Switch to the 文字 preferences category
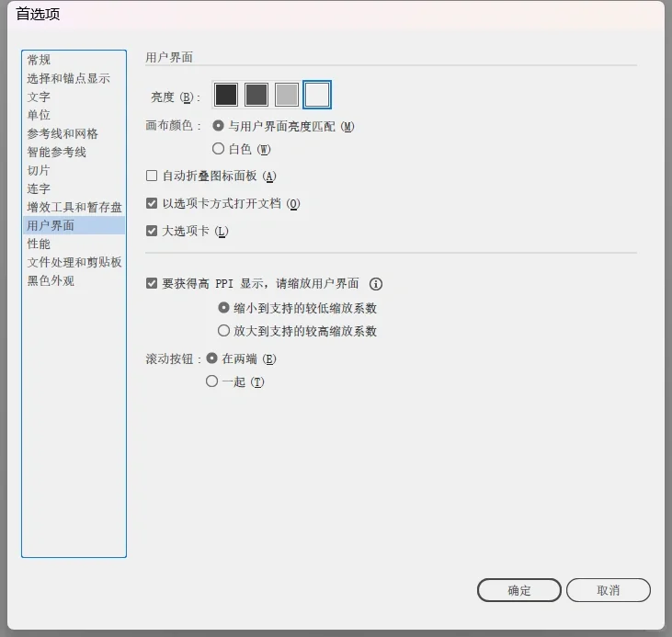This screenshot has height=637, width=672. pyautogui.click(x=74, y=97)
